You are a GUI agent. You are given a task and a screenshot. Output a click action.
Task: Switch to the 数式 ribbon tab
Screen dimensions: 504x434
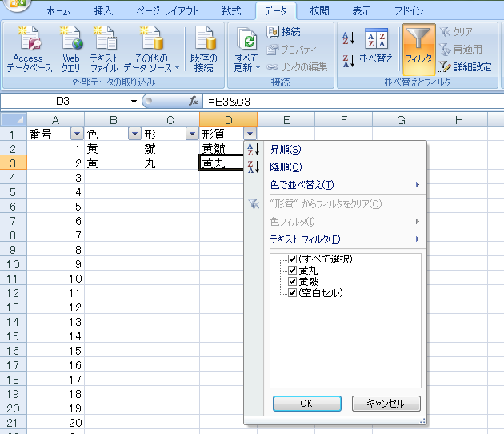231,11
